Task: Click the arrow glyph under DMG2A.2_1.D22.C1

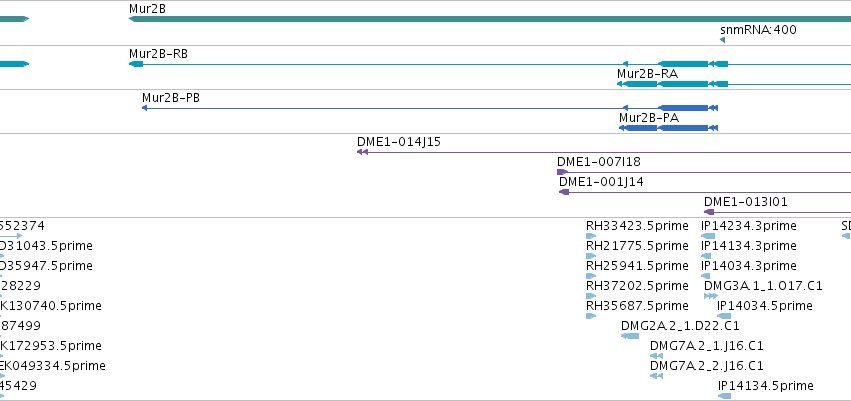Action: (630, 336)
